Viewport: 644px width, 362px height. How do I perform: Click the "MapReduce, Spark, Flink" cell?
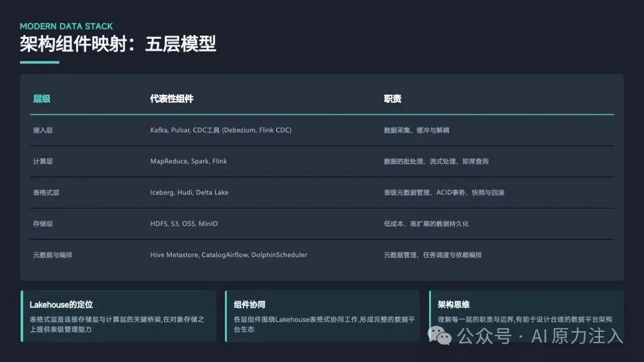click(189, 162)
